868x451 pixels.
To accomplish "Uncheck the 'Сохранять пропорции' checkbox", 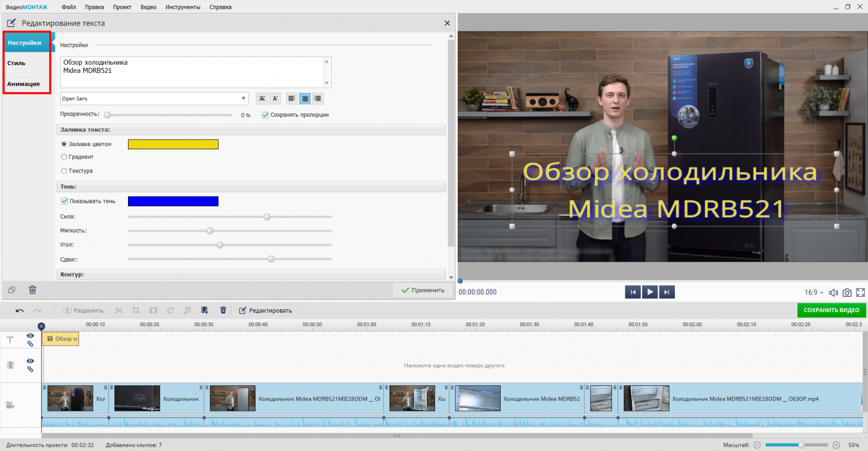I will [265, 115].
